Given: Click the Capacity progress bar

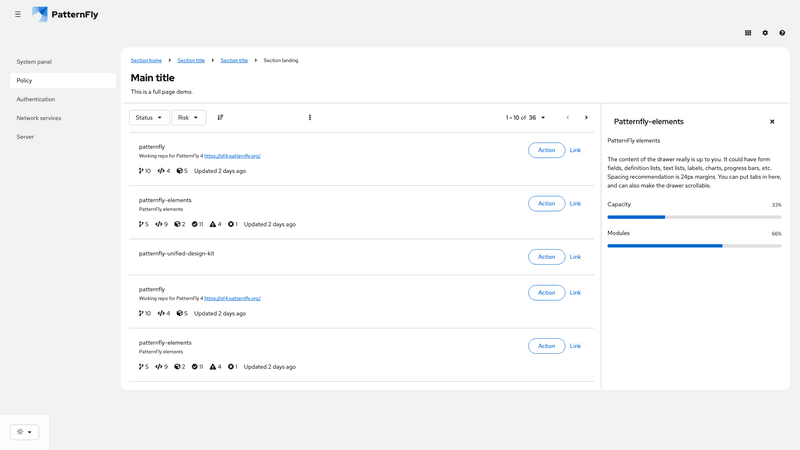Looking at the screenshot, I should pos(694,217).
